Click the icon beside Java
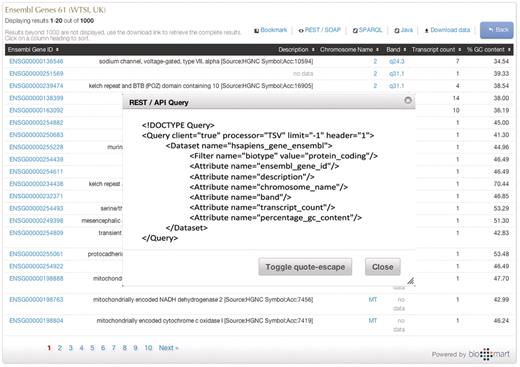This screenshot has width=520, height=367. click(397, 31)
